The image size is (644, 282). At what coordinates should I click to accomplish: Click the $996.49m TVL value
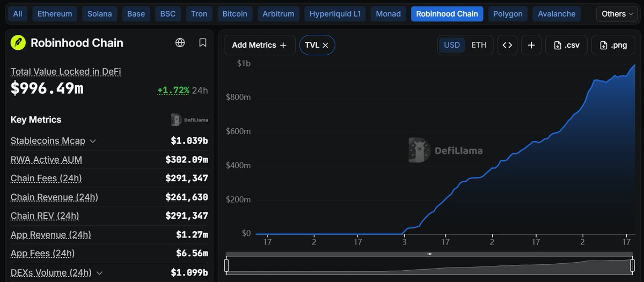[x=47, y=88]
